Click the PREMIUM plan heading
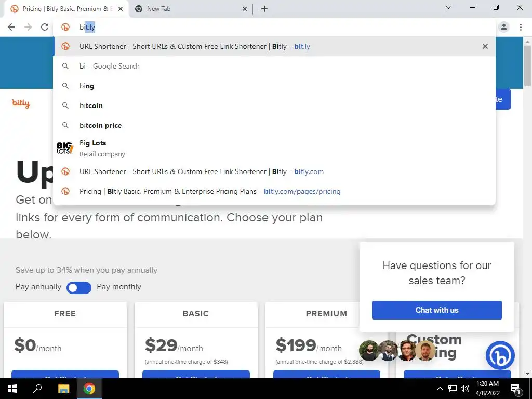 (326, 313)
